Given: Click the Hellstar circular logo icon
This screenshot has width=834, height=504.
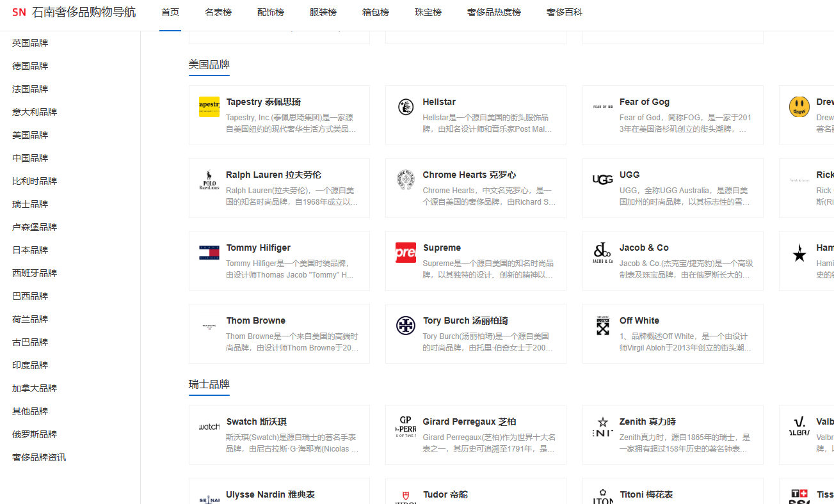Looking at the screenshot, I should (405, 107).
